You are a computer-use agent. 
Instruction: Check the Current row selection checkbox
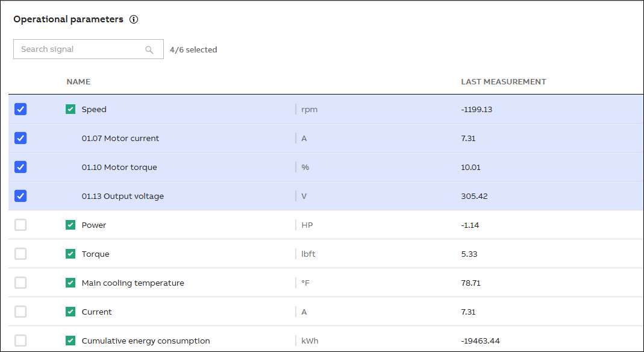click(x=20, y=312)
